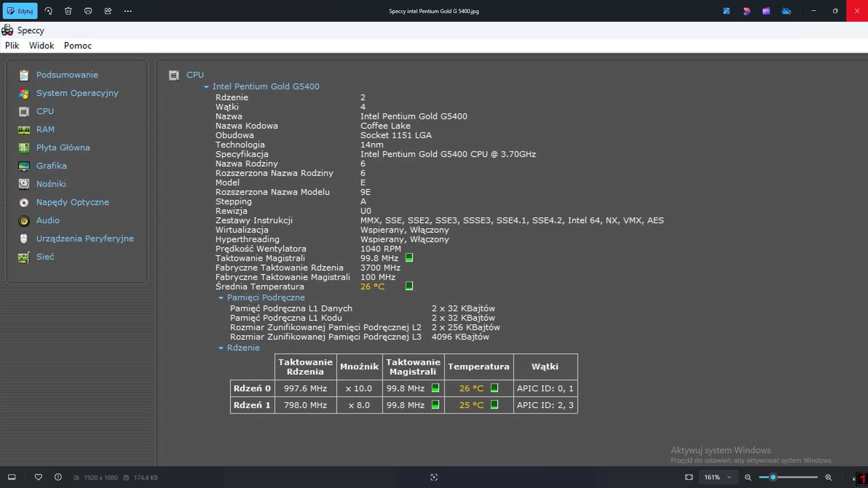868x488 pixels.
Task: Show file info with the info icon
Action: (58, 477)
